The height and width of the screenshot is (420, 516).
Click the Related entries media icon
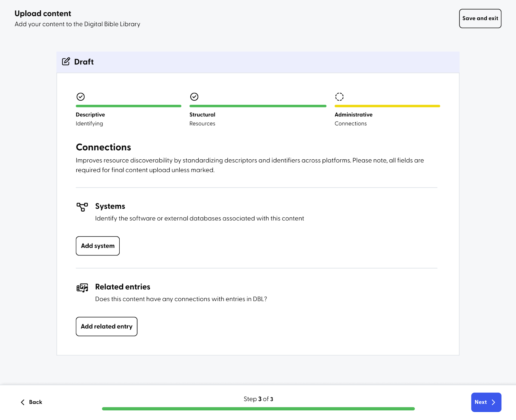coord(82,288)
